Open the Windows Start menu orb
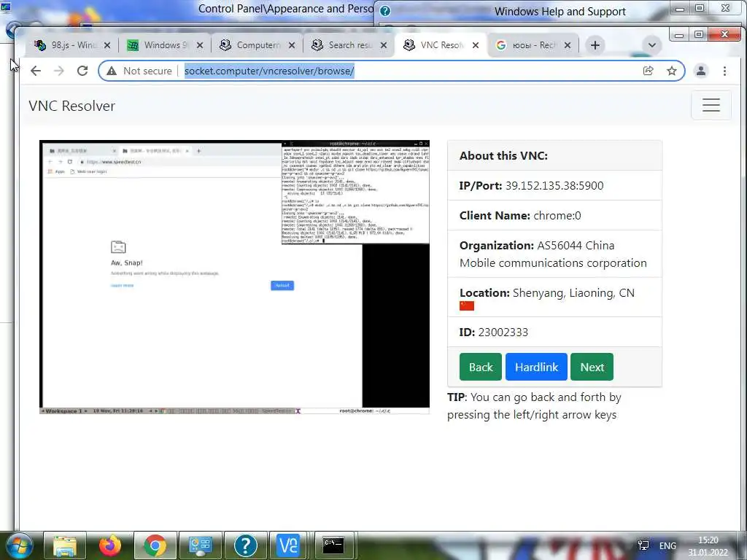 (x=18, y=545)
